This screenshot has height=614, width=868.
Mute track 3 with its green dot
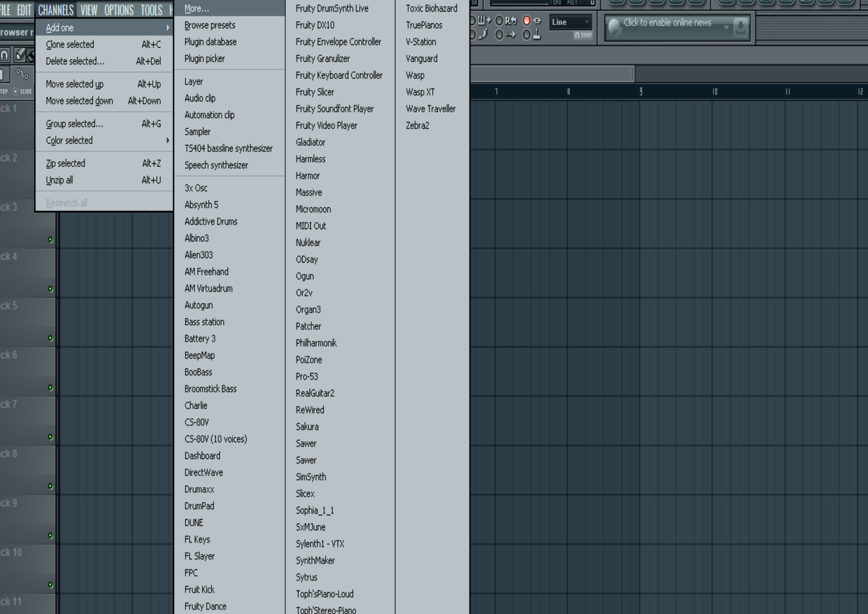pyautogui.click(x=50, y=239)
